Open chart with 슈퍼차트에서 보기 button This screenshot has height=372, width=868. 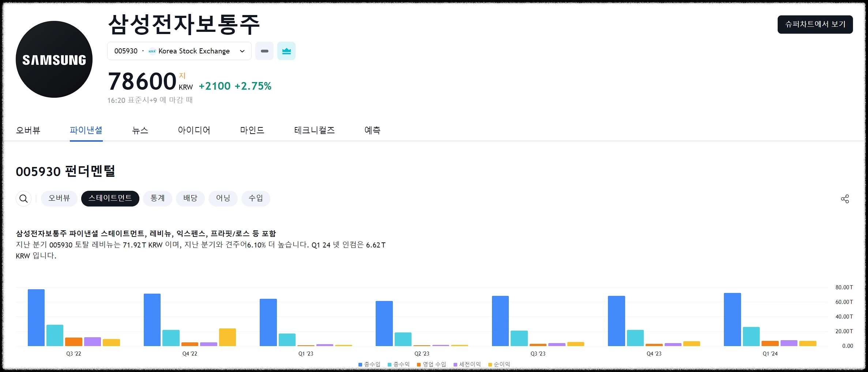815,25
